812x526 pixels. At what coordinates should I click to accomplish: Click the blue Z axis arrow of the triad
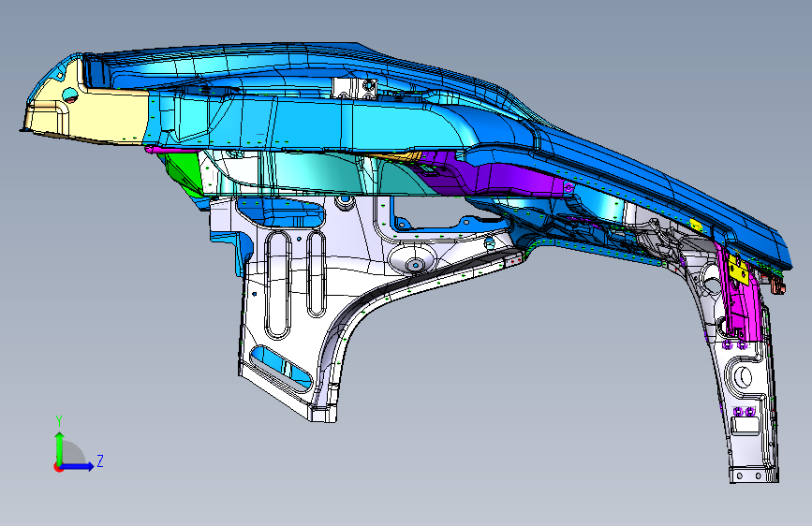tap(78, 466)
